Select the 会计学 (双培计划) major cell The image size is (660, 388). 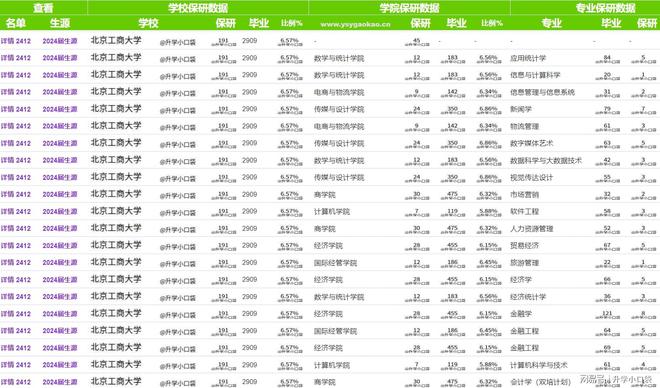tap(540, 382)
